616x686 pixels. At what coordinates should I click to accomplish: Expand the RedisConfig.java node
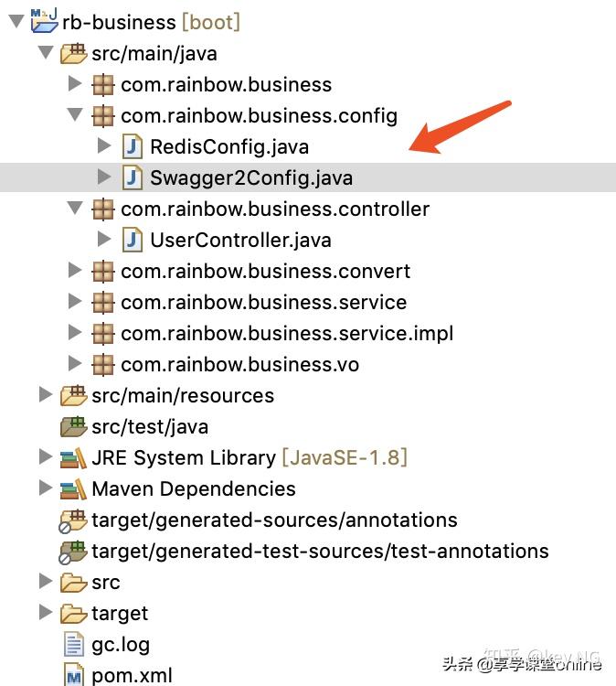click(x=104, y=145)
